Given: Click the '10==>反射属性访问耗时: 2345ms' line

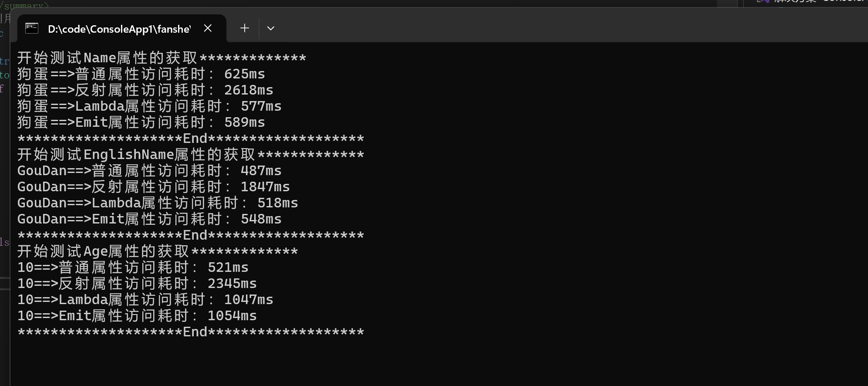Looking at the screenshot, I should (137, 284).
